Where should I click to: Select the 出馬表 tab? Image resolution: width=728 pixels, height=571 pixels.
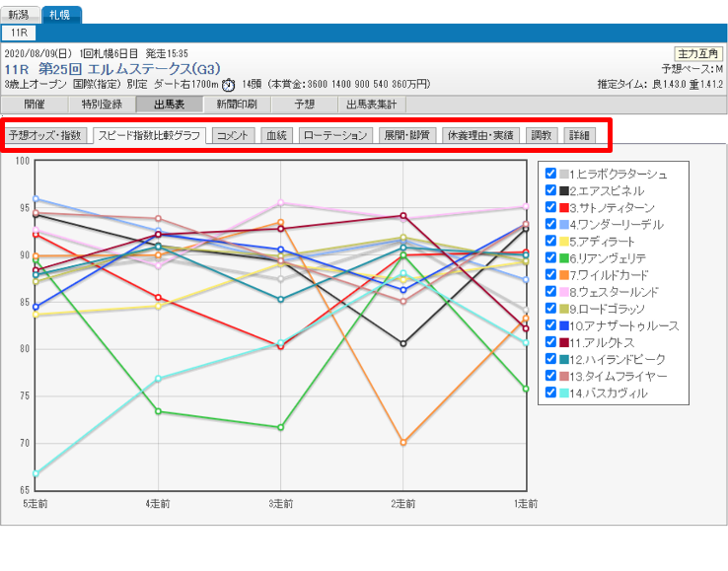pyautogui.click(x=169, y=105)
